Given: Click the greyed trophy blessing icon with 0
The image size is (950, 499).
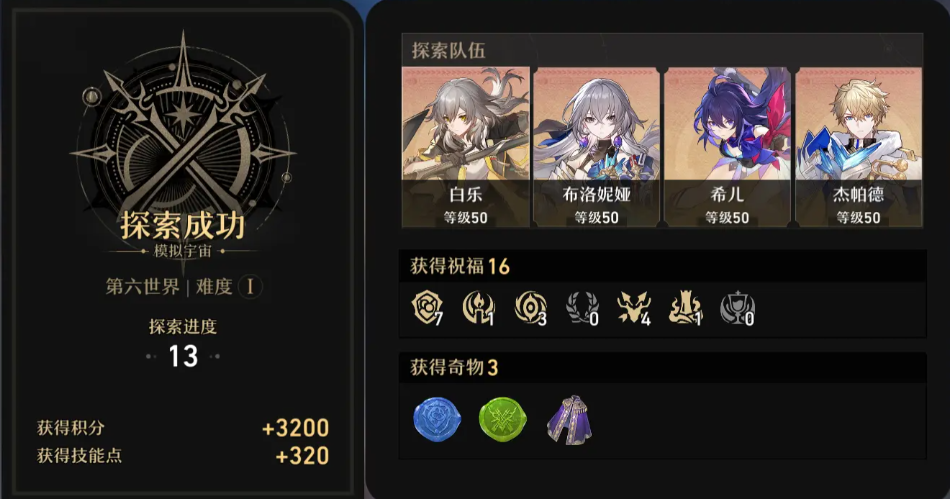Looking at the screenshot, I should [737, 308].
